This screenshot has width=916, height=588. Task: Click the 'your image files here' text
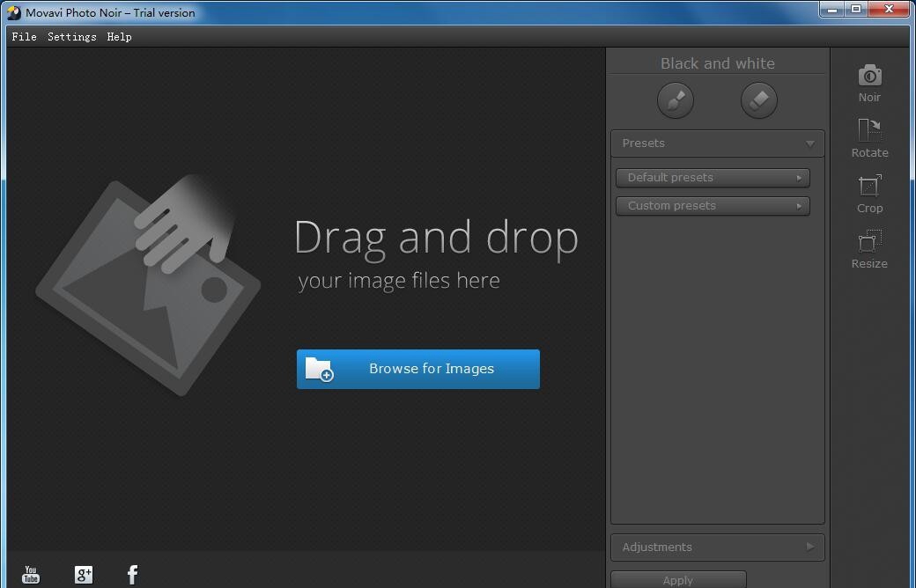point(399,281)
